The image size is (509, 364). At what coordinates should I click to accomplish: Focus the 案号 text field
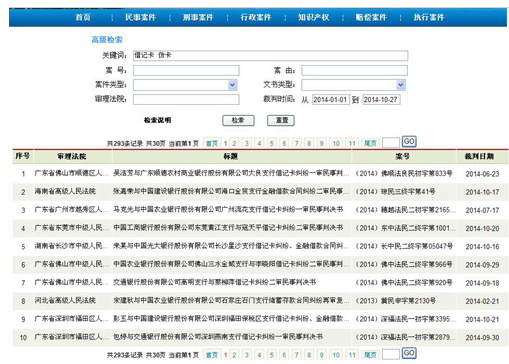click(x=186, y=70)
